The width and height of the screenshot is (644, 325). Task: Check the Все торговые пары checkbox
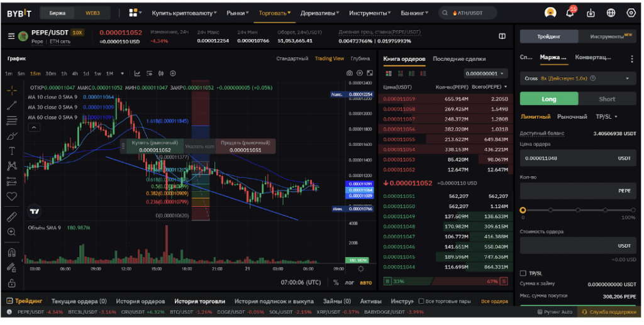[x=421, y=301]
